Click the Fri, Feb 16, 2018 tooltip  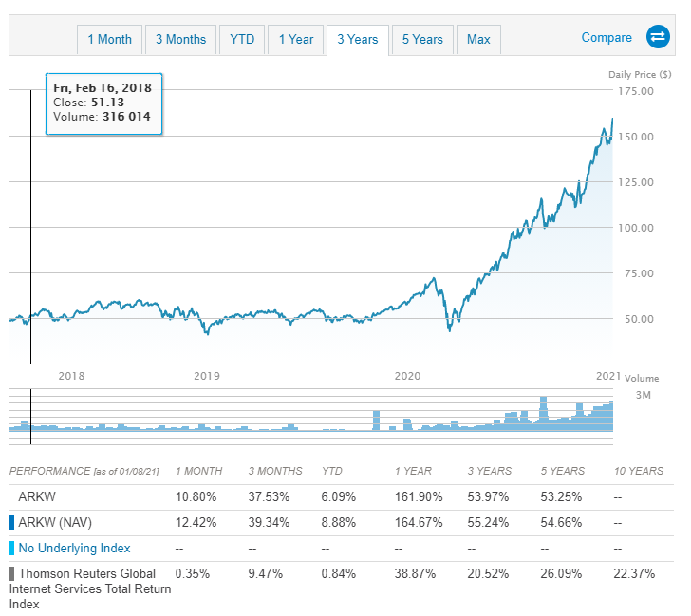[104, 104]
